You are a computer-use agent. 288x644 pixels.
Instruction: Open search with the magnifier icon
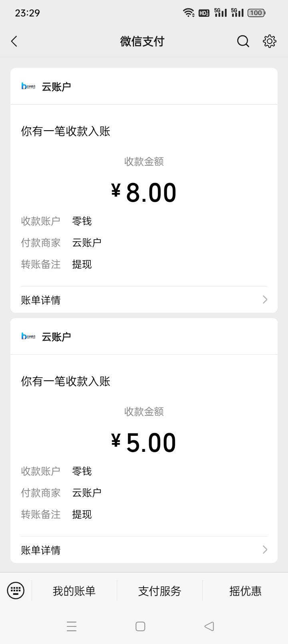[x=243, y=41]
